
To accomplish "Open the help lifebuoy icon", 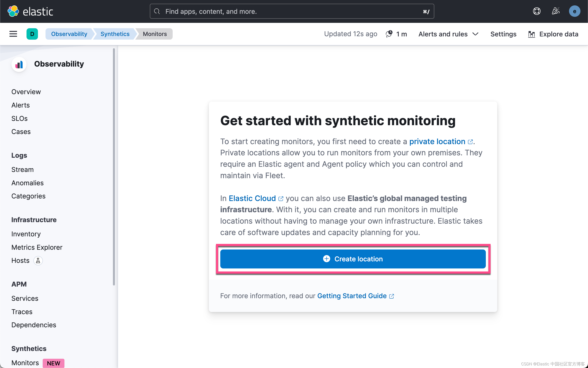I will [537, 11].
